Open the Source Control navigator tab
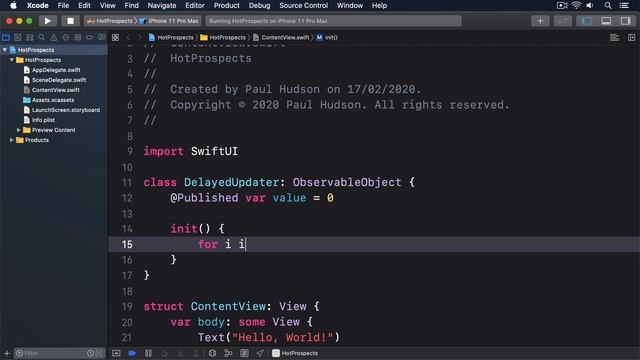Screen dimensions: 640x360 coord(18,38)
